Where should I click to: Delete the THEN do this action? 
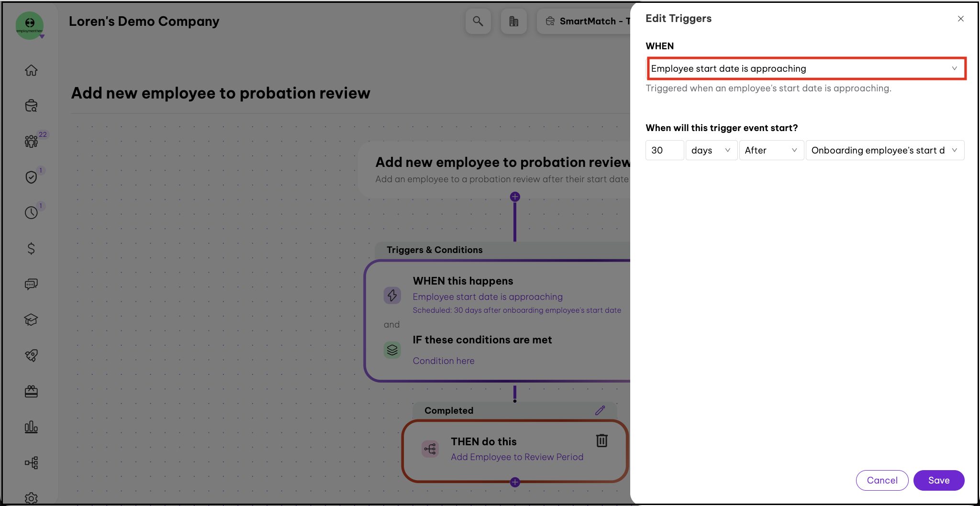click(x=601, y=440)
